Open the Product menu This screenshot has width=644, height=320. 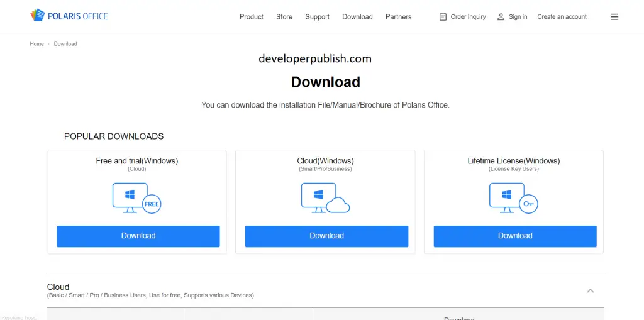pos(252,17)
